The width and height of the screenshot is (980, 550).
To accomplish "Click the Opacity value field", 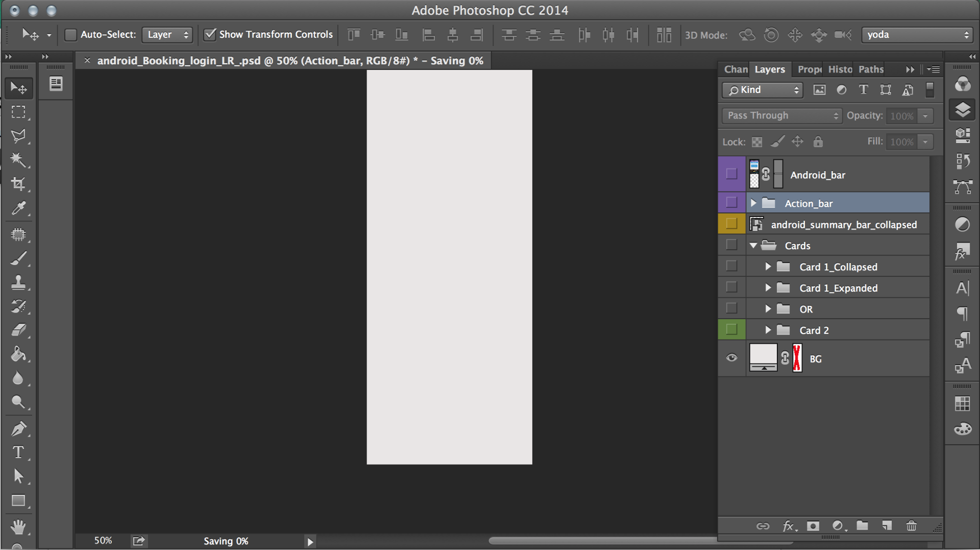I will (901, 116).
